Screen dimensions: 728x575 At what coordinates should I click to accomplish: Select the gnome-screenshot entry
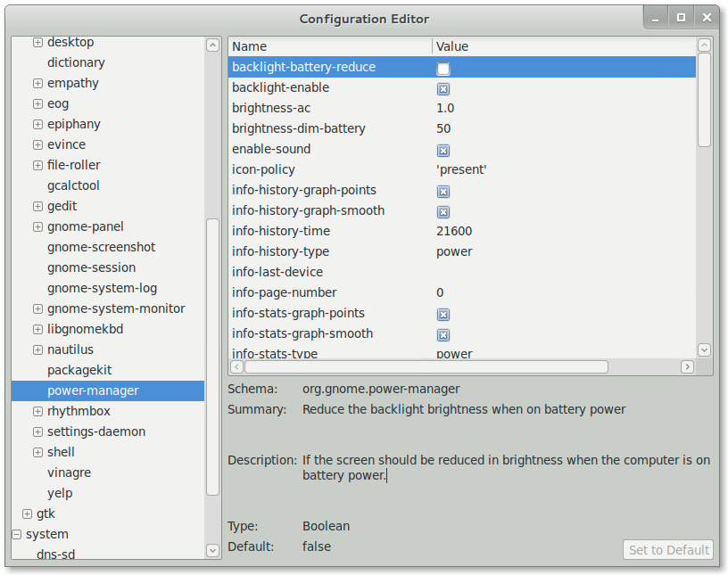point(101,247)
